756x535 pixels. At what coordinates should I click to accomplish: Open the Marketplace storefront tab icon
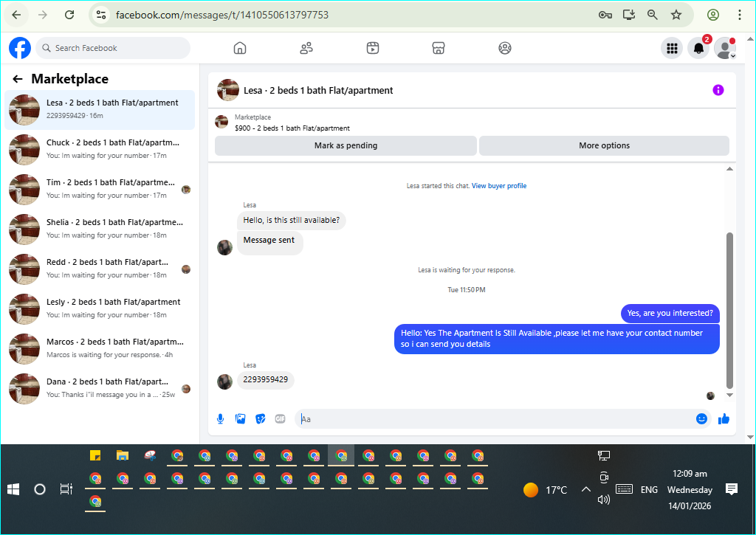439,48
